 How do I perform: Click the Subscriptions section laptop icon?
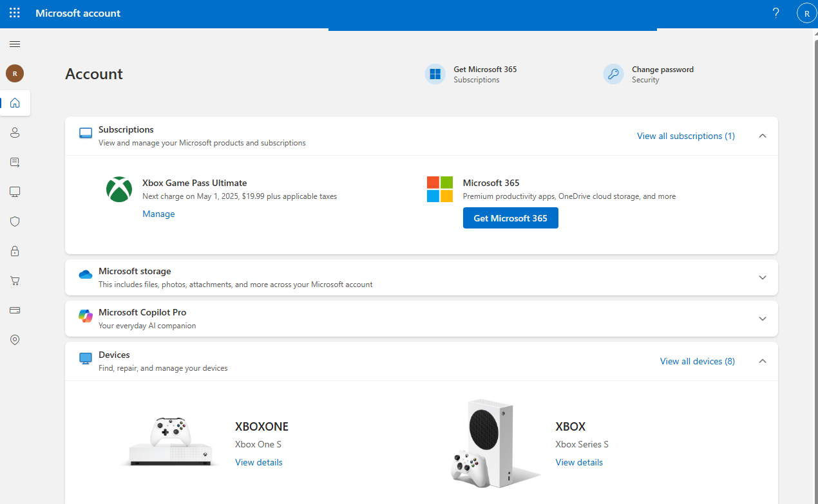86,133
